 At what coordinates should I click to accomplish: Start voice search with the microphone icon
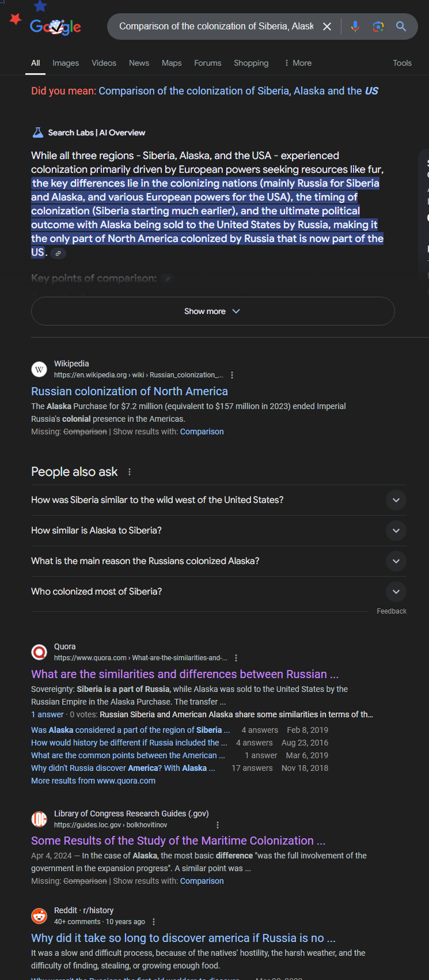tap(355, 27)
